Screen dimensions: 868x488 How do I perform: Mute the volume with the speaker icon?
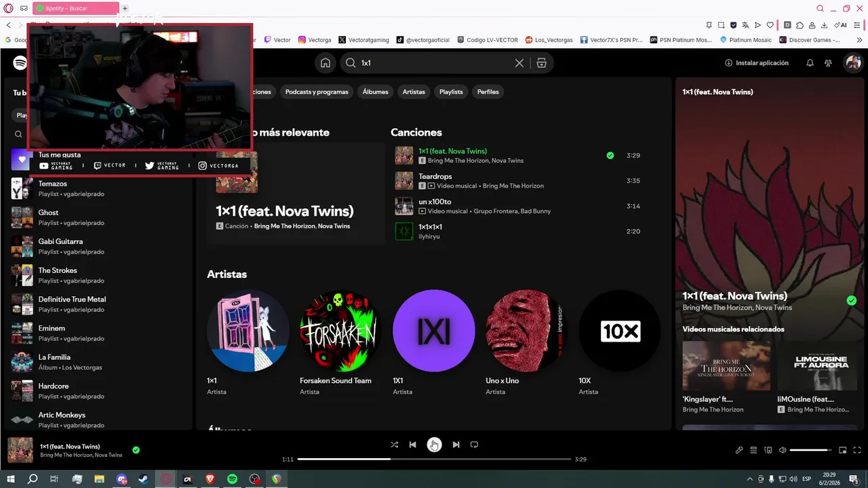(x=783, y=450)
